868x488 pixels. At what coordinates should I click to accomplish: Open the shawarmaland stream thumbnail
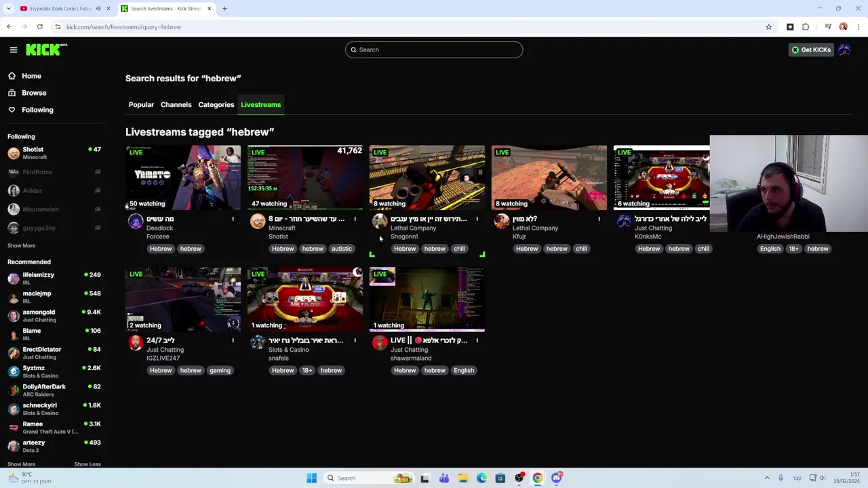click(427, 300)
